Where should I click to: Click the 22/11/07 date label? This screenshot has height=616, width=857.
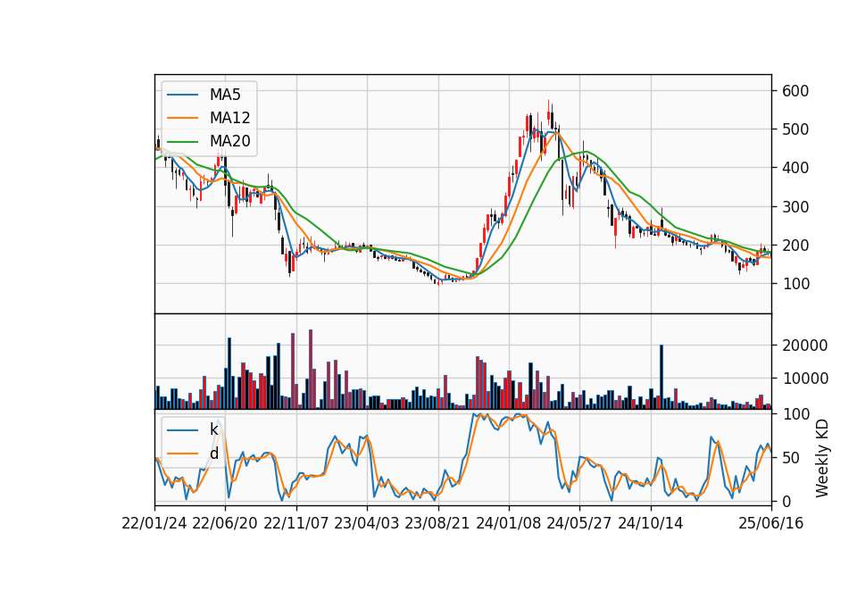click(x=296, y=523)
